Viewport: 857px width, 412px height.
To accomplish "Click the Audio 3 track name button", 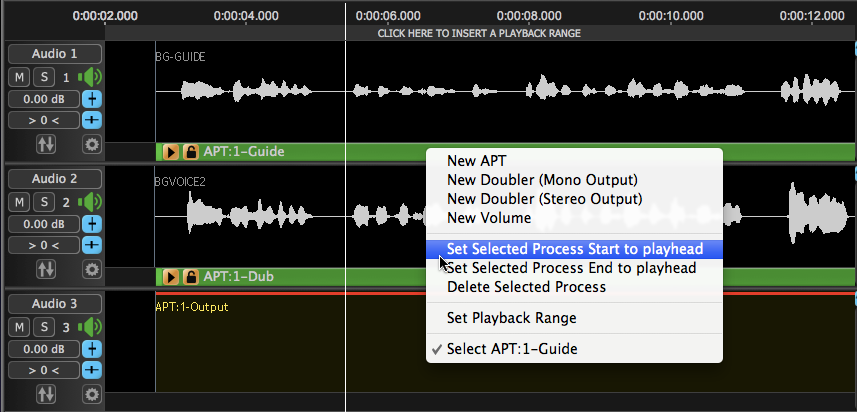I will pos(55,304).
